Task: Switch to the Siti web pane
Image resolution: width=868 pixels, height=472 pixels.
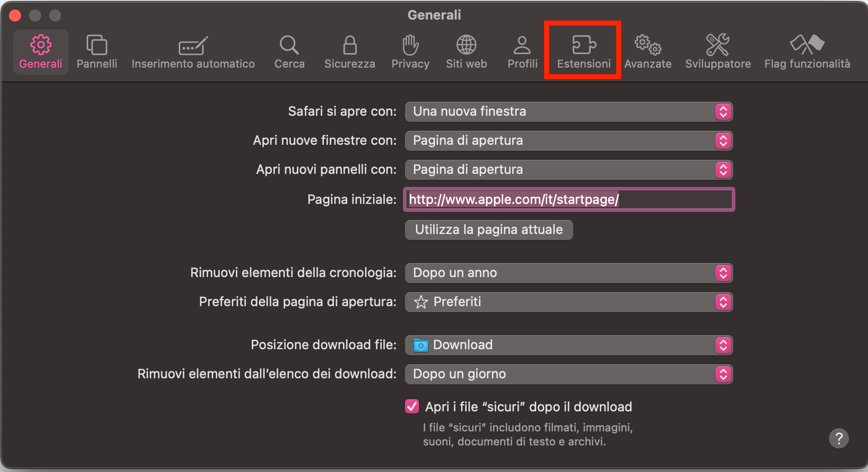Action: click(x=466, y=52)
